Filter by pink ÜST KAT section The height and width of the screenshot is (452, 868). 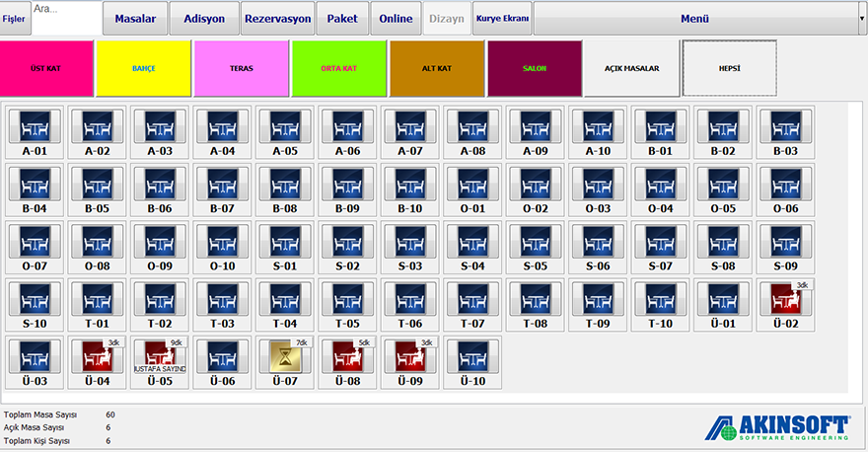pos(46,69)
